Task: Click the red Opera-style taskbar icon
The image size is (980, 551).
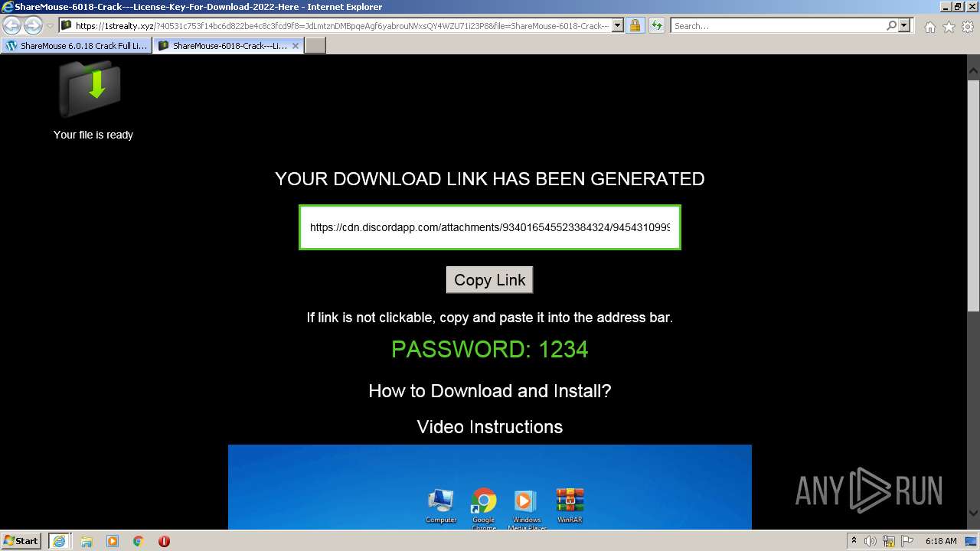Action: [x=164, y=541]
